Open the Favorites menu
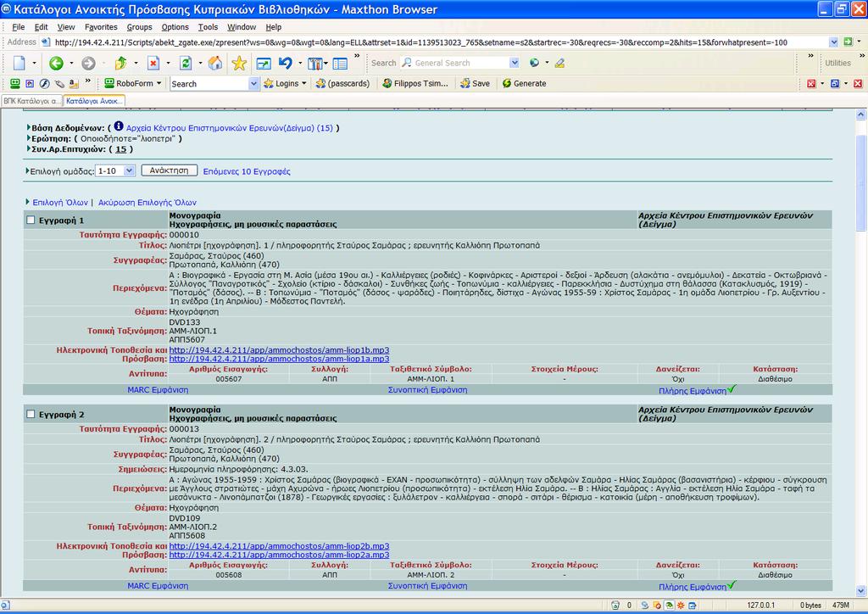This screenshot has height=614, width=868. click(x=101, y=27)
